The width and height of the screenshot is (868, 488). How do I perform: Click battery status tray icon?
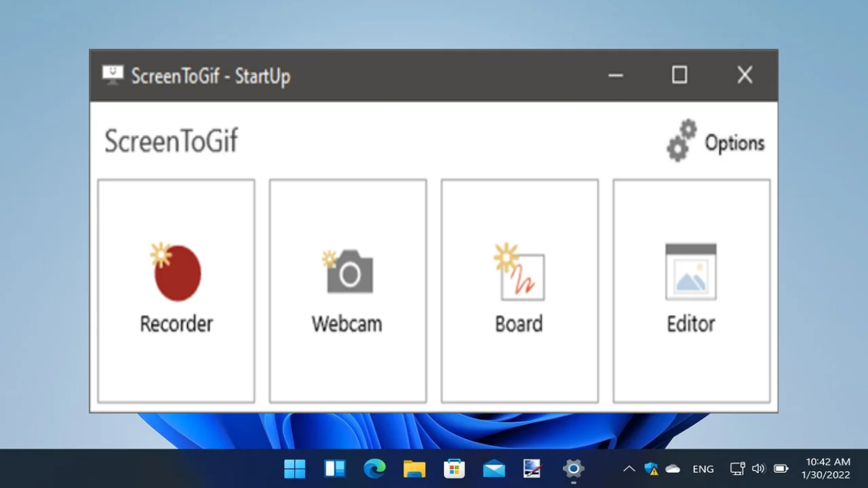(781, 468)
